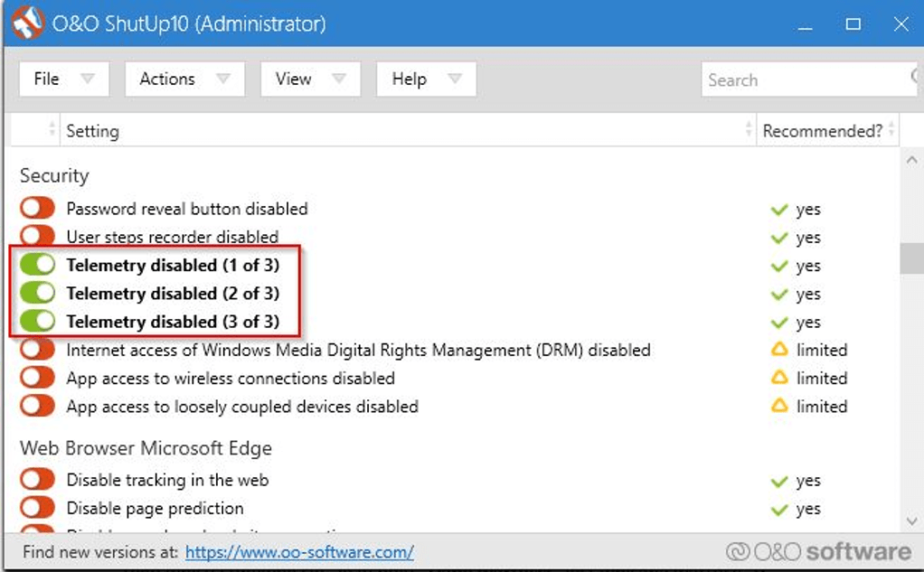Open the View dropdown menu
924x572 pixels.
310,80
